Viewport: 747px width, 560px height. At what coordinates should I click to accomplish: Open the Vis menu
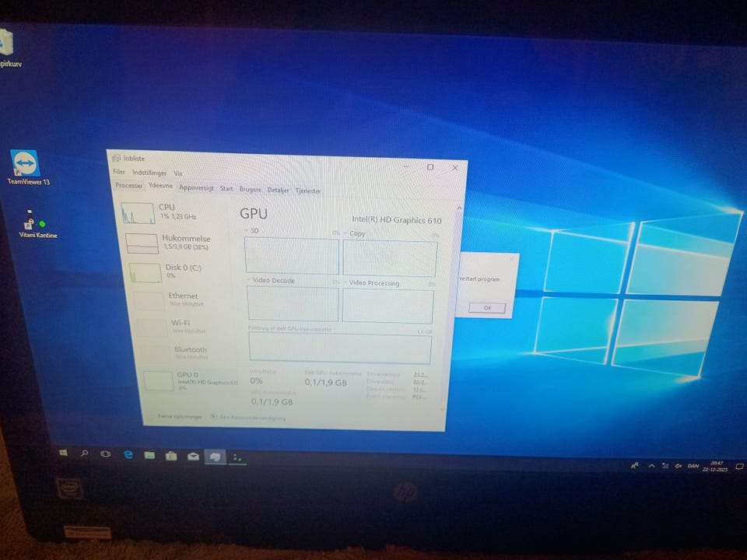(177, 173)
